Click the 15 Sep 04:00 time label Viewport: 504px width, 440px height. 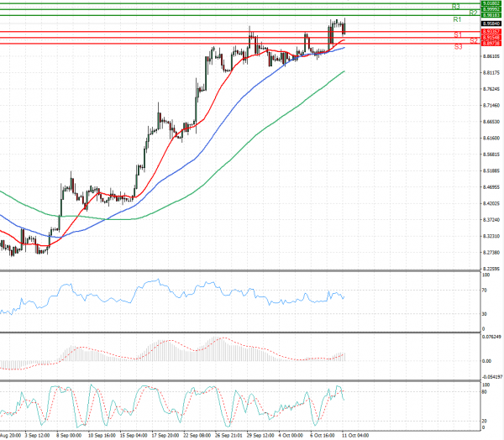pos(134,436)
